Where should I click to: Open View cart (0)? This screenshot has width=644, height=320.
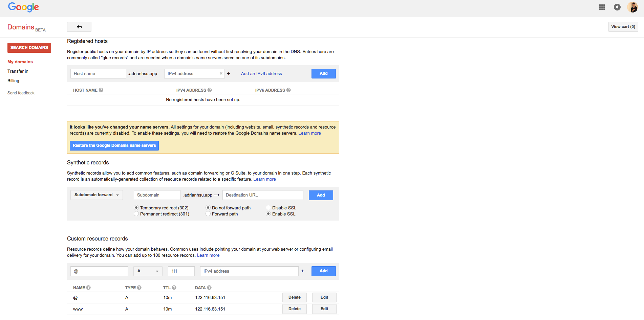click(623, 27)
